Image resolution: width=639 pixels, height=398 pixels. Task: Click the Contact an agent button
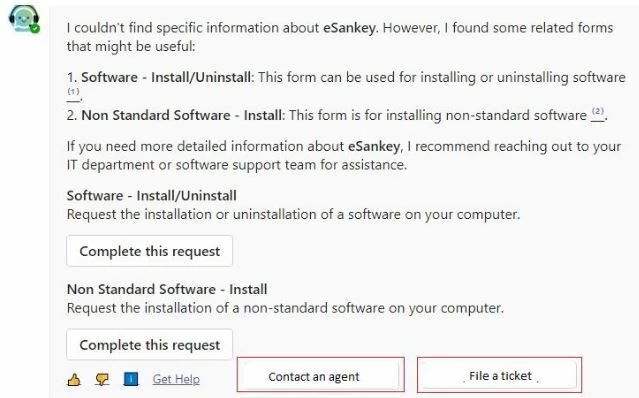[x=320, y=375]
